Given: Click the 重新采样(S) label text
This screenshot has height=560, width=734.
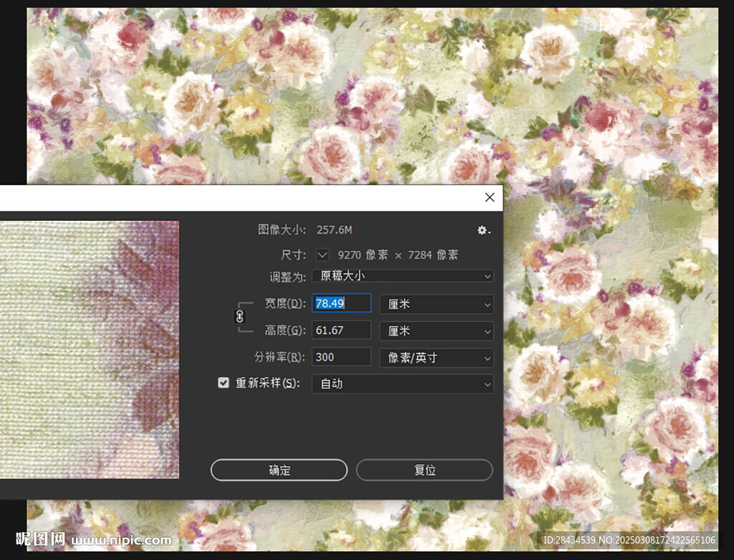Looking at the screenshot, I should coord(267,383).
